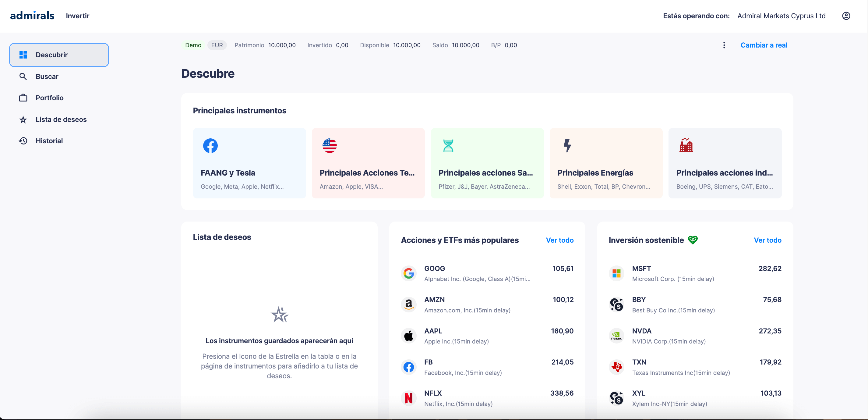Click Ver todo for Acciones y ETFs populares

559,240
